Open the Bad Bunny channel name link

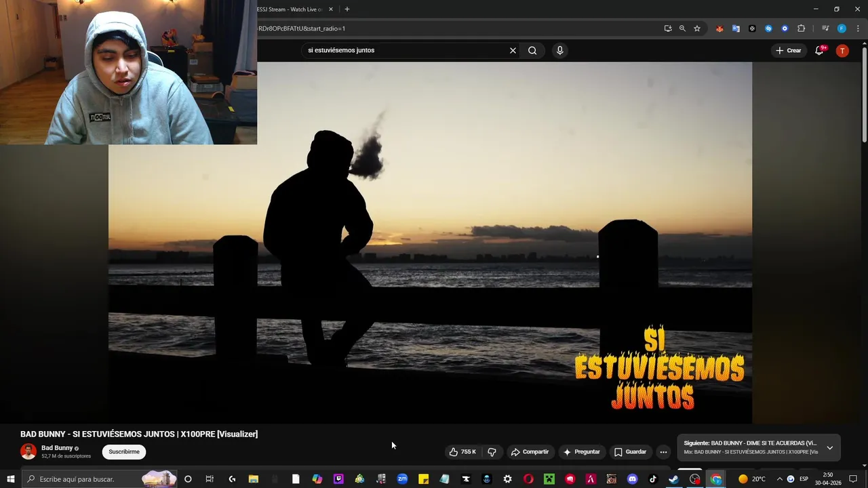[57, 448]
